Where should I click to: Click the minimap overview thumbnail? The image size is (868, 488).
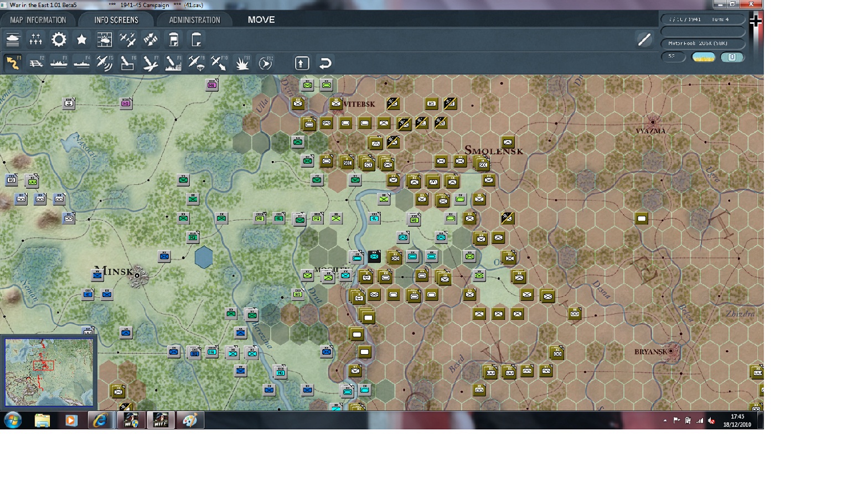click(x=49, y=372)
